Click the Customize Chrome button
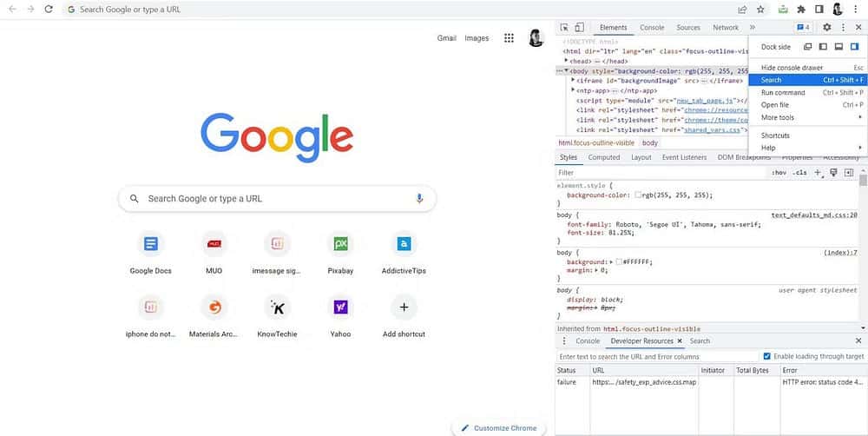 499,427
